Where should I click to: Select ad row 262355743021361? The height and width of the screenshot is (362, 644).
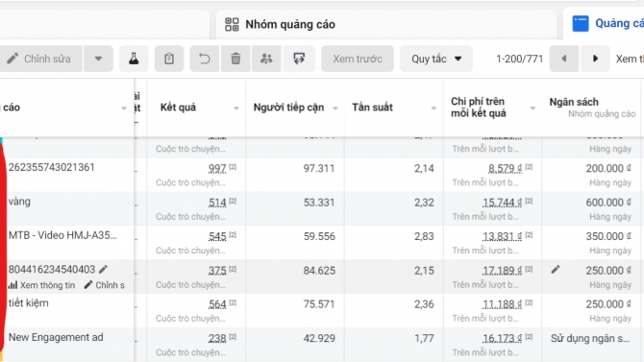tap(51, 167)
